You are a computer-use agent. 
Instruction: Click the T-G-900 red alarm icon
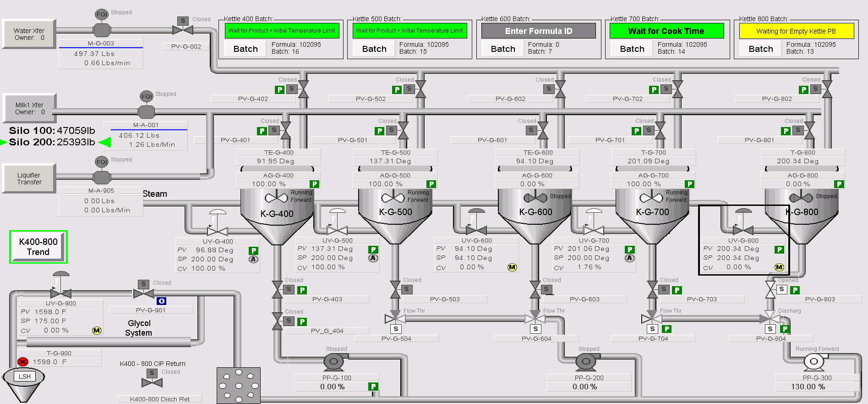pos(23,362)
